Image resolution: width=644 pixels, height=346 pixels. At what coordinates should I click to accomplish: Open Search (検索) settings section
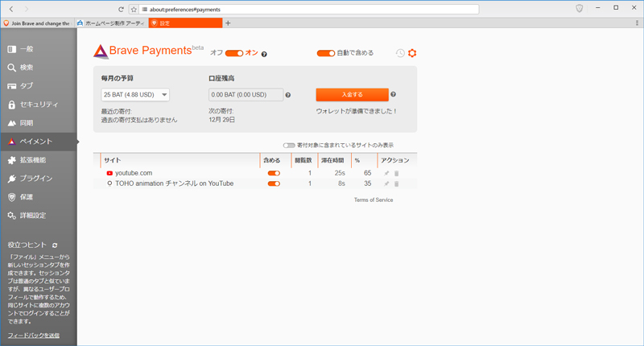(38, 68)
